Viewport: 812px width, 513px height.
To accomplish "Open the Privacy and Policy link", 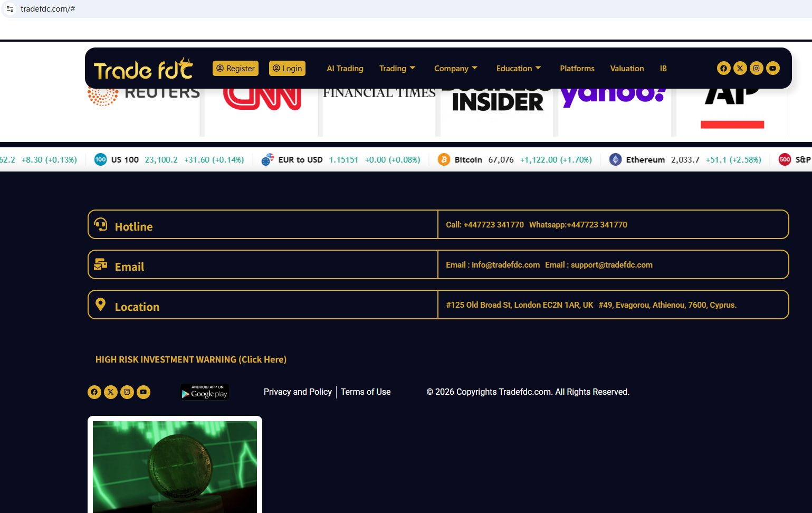I will point(298,392).
